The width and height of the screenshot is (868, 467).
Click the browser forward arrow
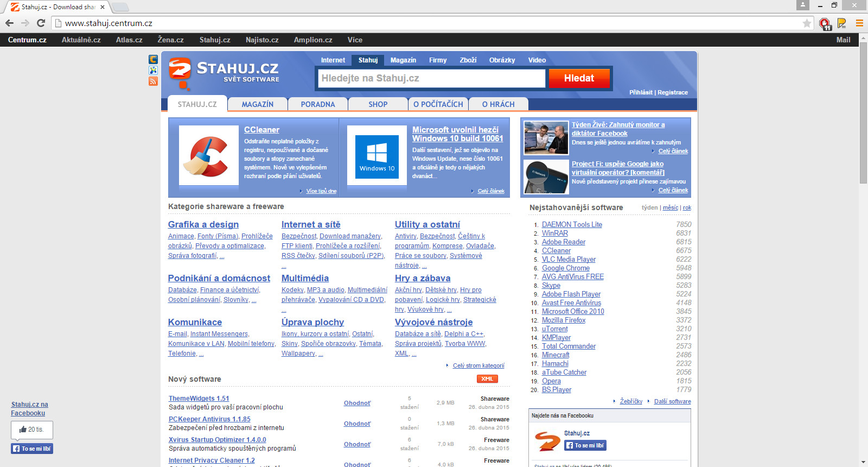point(25,23)
